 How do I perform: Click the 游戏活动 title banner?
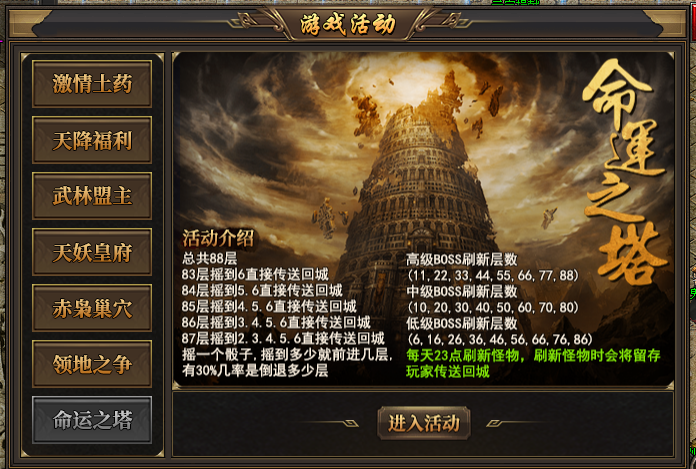click(x=348, y=24)
